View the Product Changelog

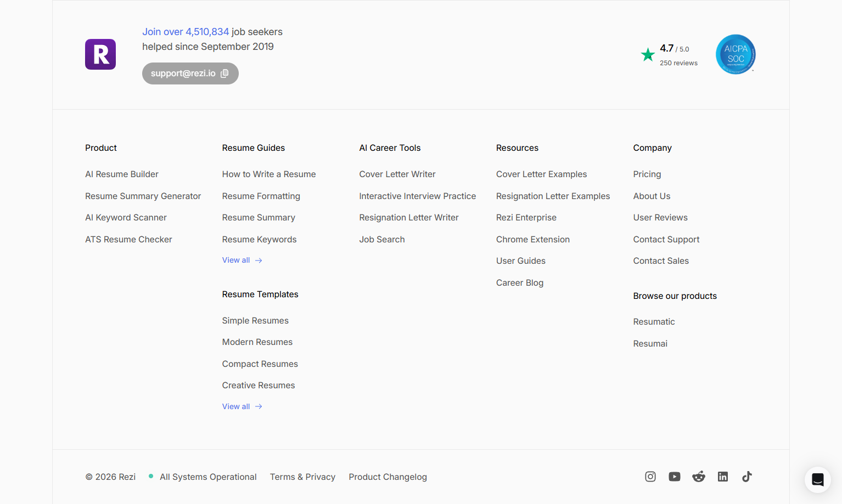(x=388, y=477)
